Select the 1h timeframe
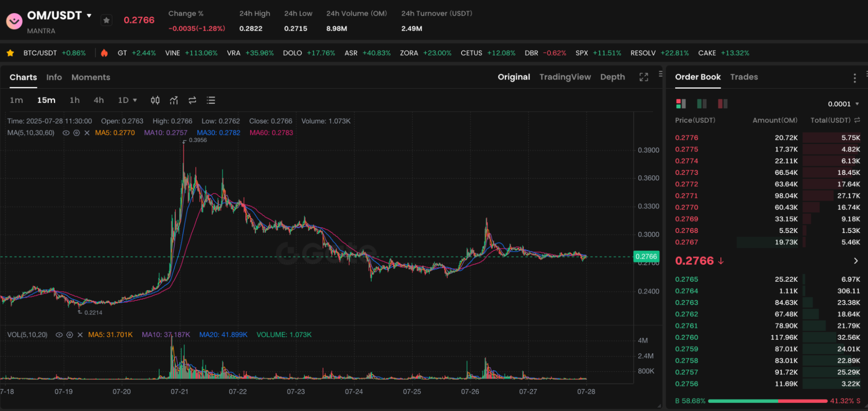Screen dimensions: 868x411 point(74,100)
